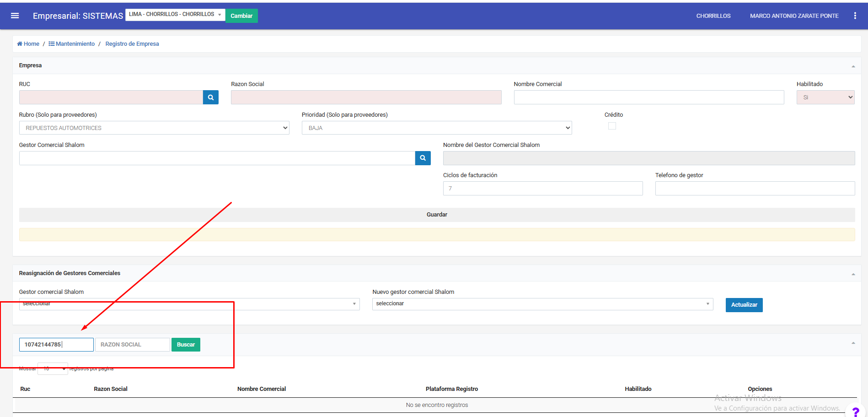Viewport: 868px width, 417px height.
Task: Toggle the Crédito checkbox
Action: (x=612, y=126)
